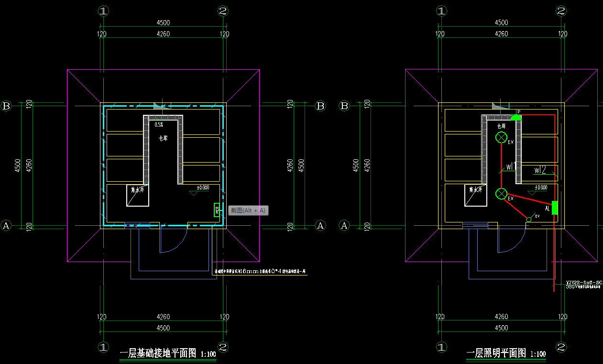Select the 集水井 sump pit in grounding plan
This screenshot has height=364, width=603.
click(x=138, y=195)
